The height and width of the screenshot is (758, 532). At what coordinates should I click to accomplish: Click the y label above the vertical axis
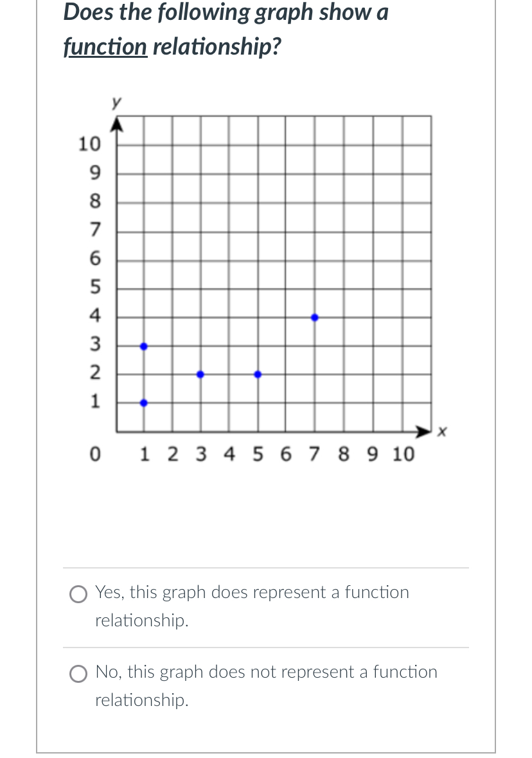pyautogui.click(x=116, y=101)
